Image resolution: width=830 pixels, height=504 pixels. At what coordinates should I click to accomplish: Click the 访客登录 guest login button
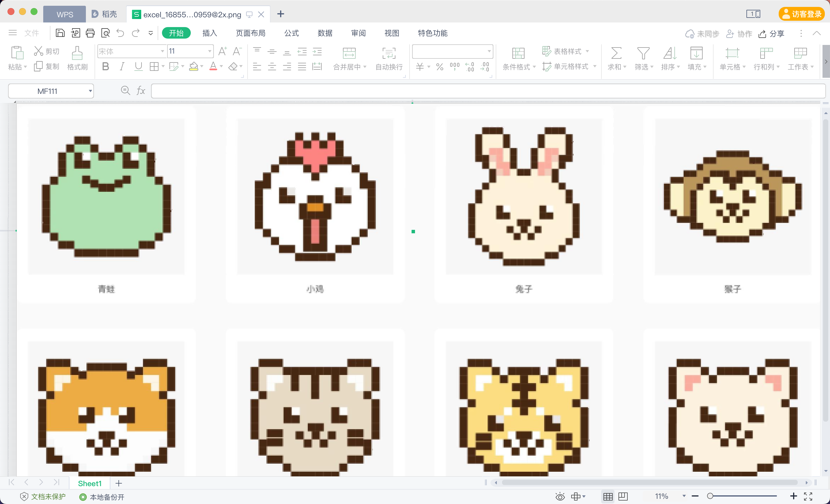pyautogui.click(x=802, y=14)
